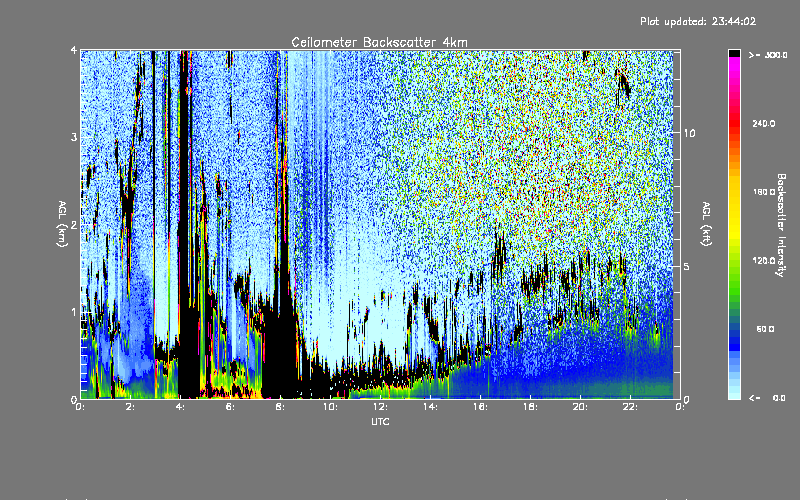Viewport: 800px width, 500px height.
Task: Click the '16:' hour tick on UTC axis
Action: click(480, 407)
